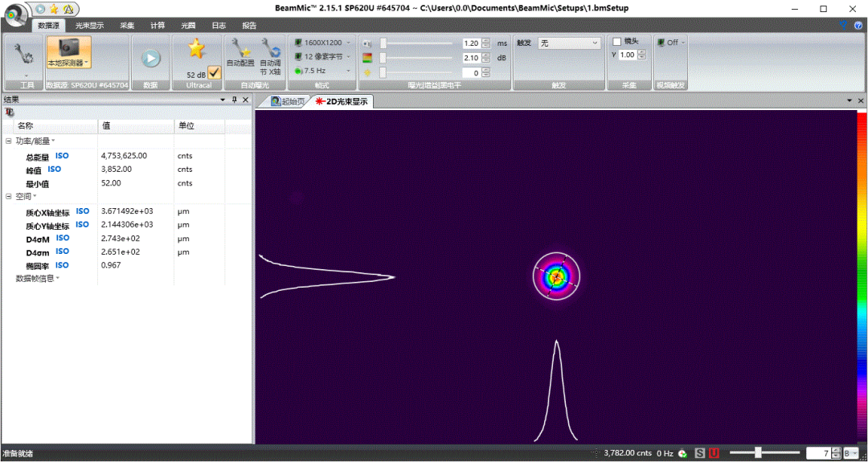Click the 自动调节 X轴 auto-adjust icon
Viewport: 868px width, 462px height.
click(x=271, y=56)
